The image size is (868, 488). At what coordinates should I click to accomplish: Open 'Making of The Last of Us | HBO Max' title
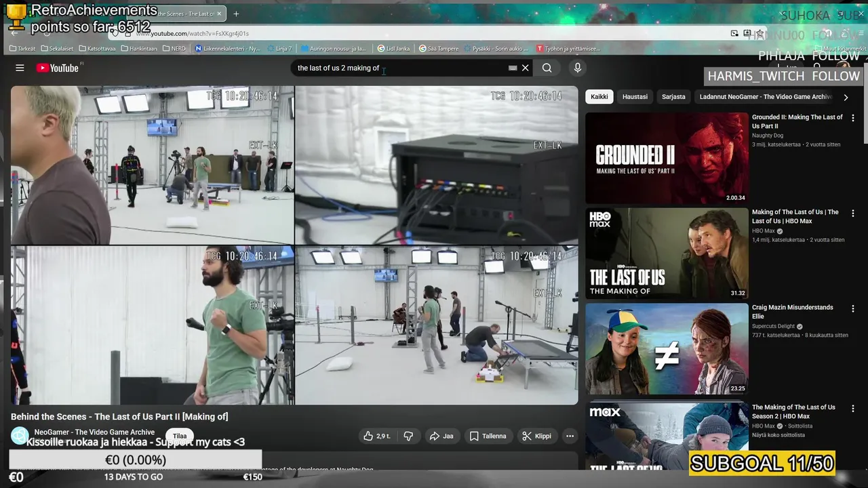click(x=795, y=216)
